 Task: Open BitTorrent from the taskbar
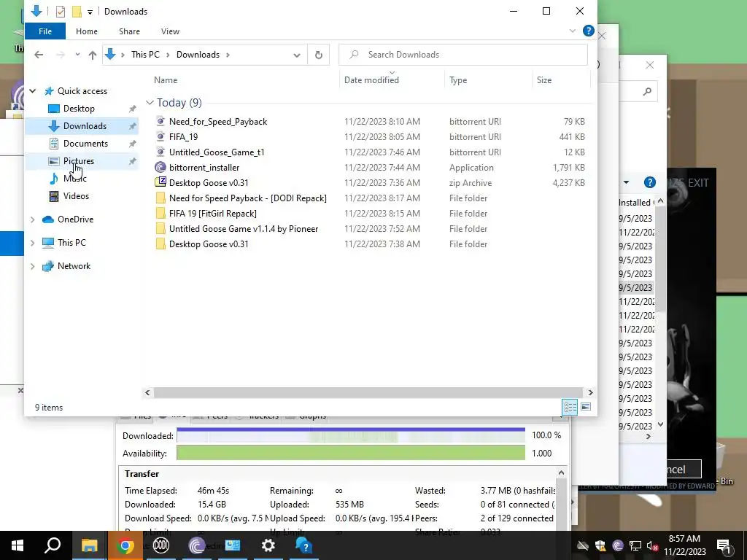pyautogui.click(x=197, y=545)
